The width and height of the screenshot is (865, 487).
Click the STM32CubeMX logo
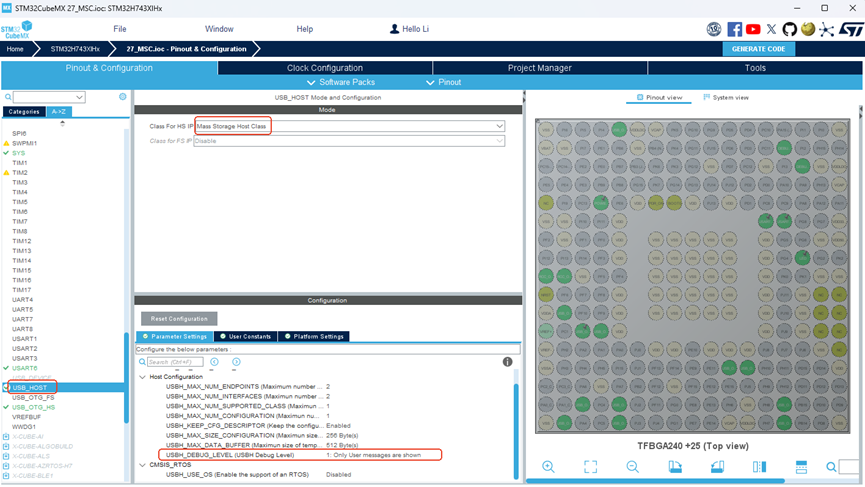point(17,30)
